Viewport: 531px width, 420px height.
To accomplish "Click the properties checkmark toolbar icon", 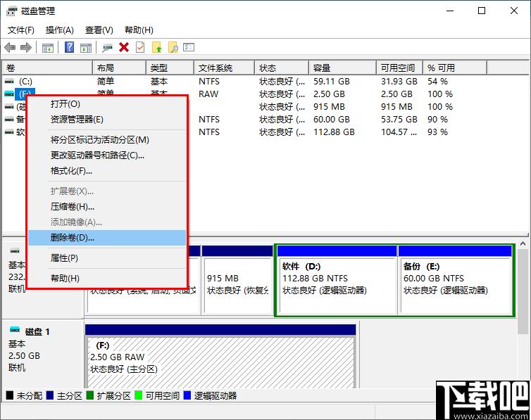I will (140, 47).
